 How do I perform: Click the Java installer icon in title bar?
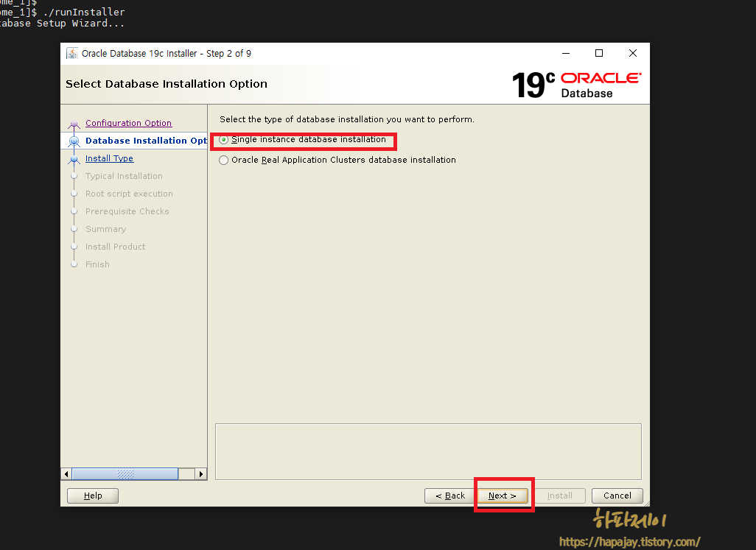(71, 53)
